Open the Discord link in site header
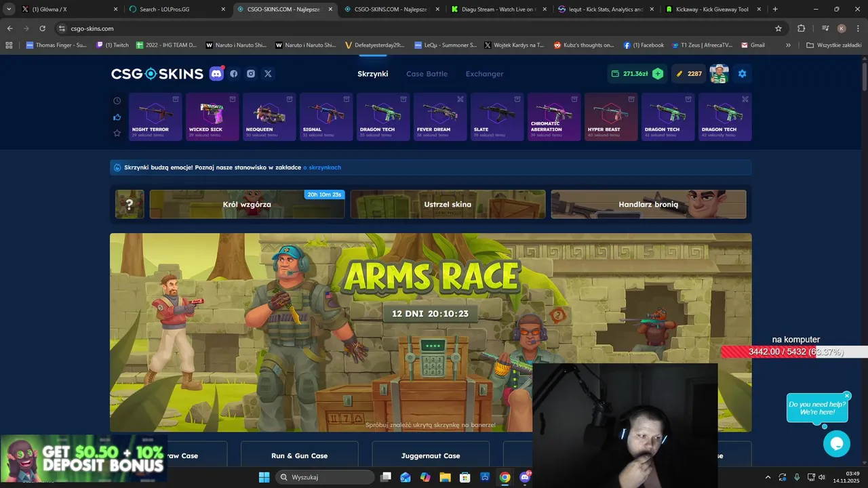Viewport: 868px width, 488px height. (x=216, y=74)
